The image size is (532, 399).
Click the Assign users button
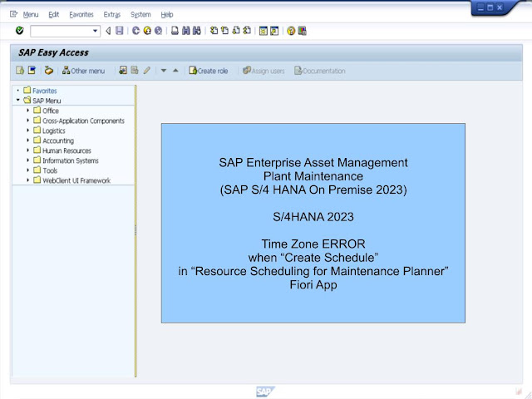(264, 71)
